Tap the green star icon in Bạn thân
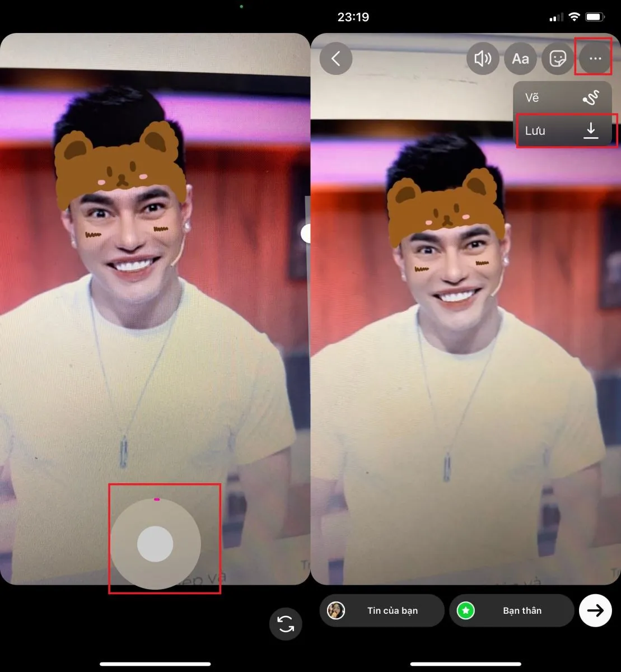 pyautogui.click(x=465, y=610)
